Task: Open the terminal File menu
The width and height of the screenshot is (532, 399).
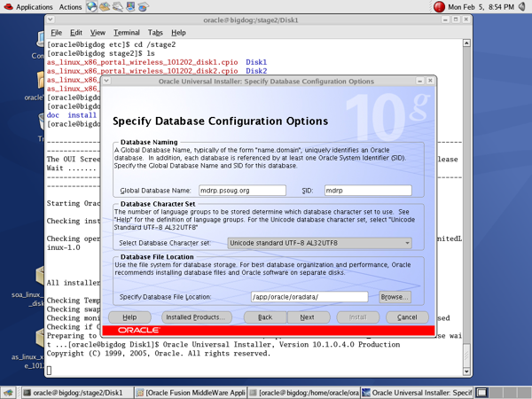Action: click(x=57, y=33)
